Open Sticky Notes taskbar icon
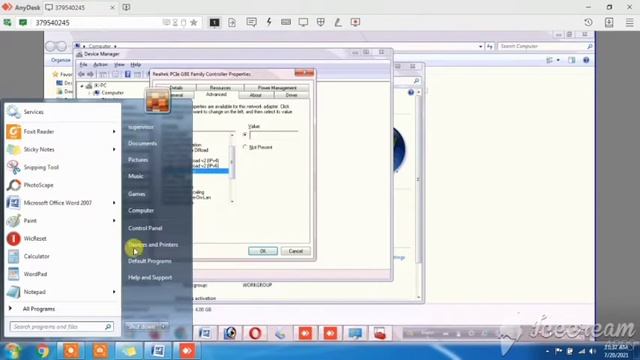Viewport: 640px width, 360px height. coord(129,351)
